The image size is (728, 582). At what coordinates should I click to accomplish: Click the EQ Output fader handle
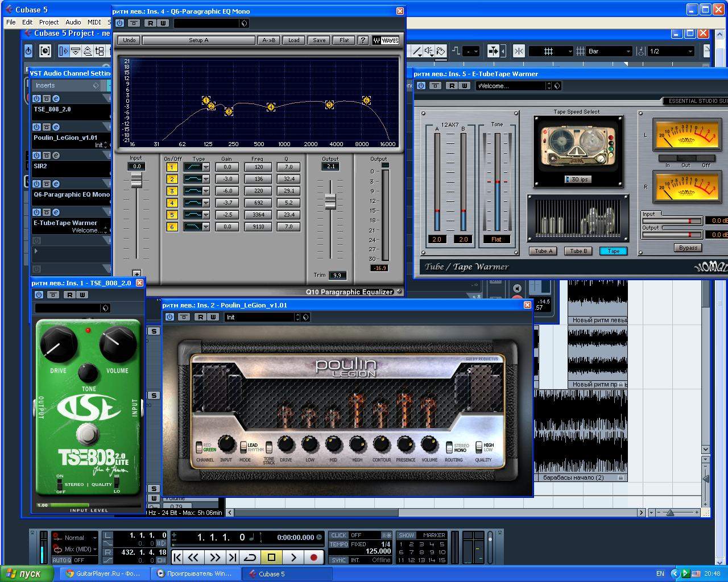click(330, 201)
